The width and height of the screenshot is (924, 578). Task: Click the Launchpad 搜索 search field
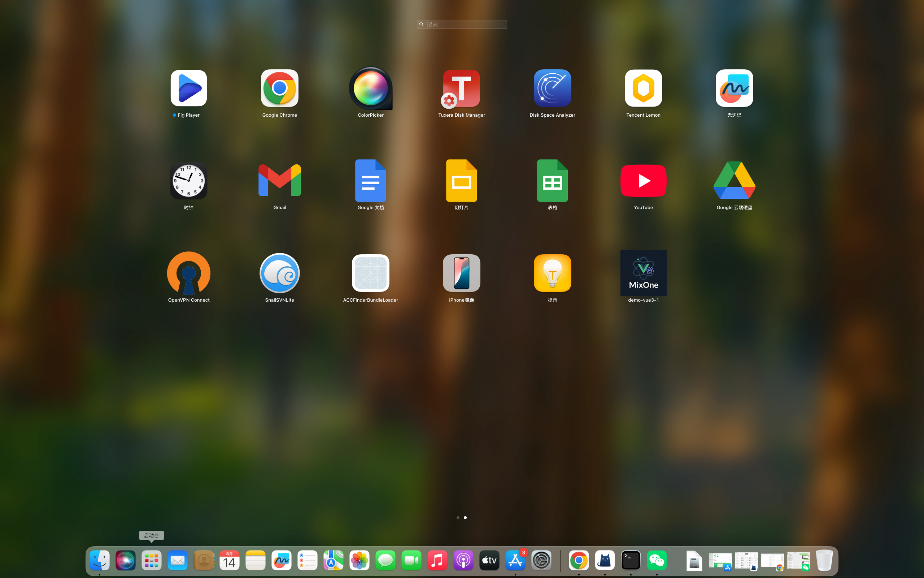click(x=462, y=24)
